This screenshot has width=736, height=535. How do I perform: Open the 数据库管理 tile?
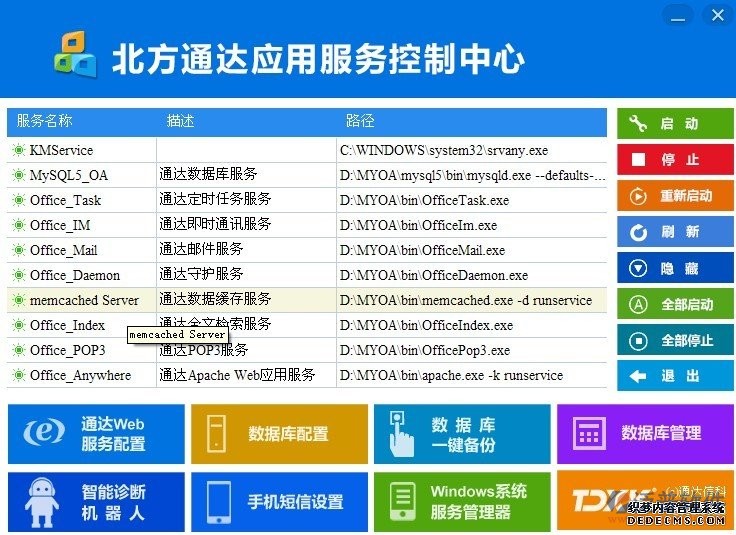pyautogui.click(x=645, y=434)
